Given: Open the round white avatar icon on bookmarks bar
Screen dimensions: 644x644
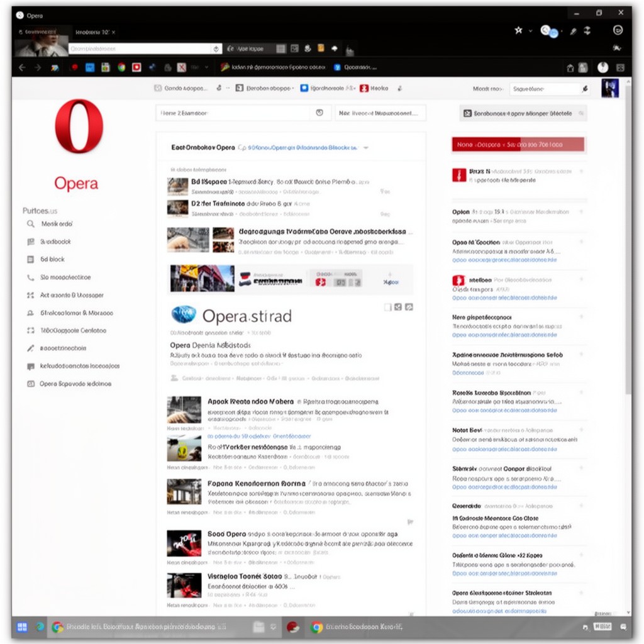Looking at the screenshot, I should click(x=602, y=67).
